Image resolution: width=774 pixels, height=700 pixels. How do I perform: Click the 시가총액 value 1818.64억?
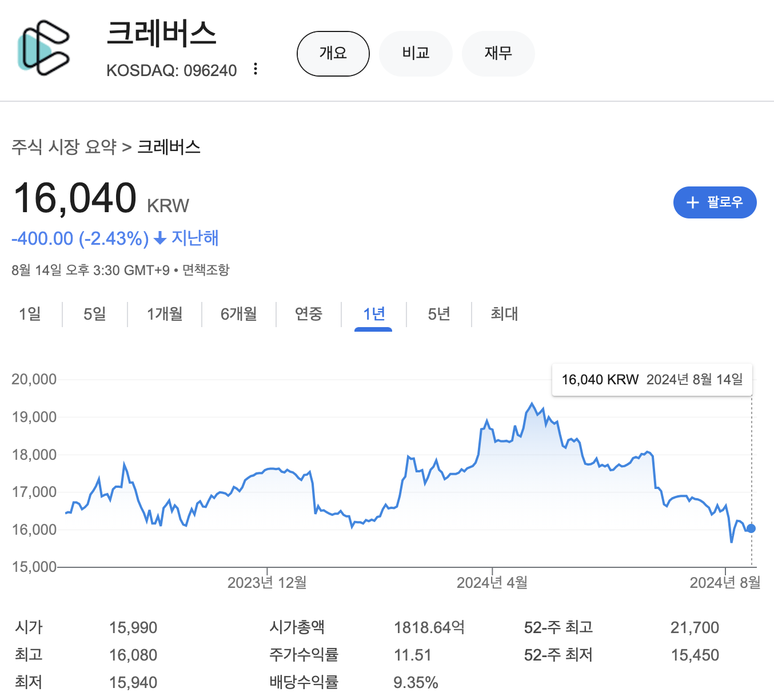429,627
